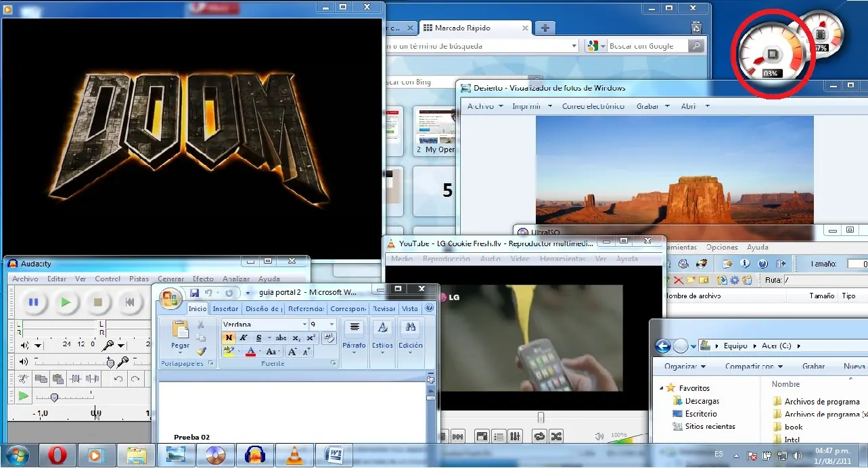The width and height of the screenshot is (868, 468).
Task: Apply the yellow text highlight in Word
Action: tap(229, 351)
